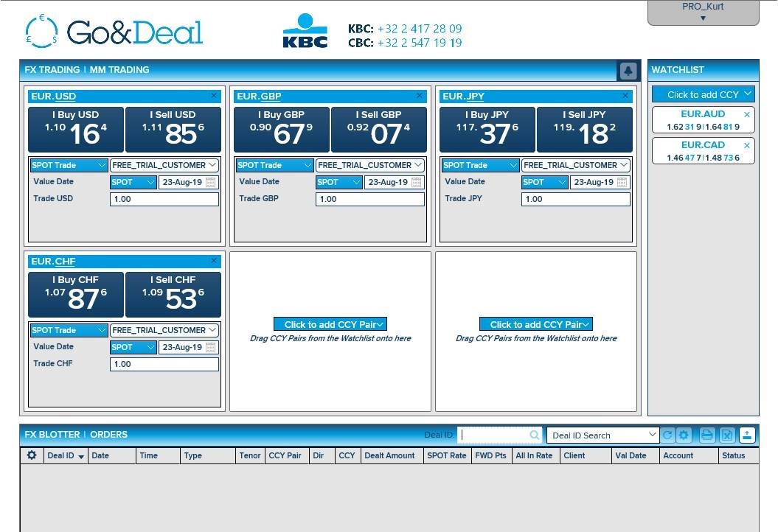Click the Trade GBP amount field
The image size is (778, 532).
click(370, 199)
